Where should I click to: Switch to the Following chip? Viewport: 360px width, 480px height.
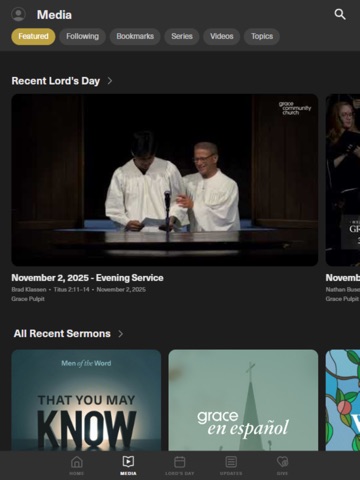pyautogui.click(x=82, y=36)
